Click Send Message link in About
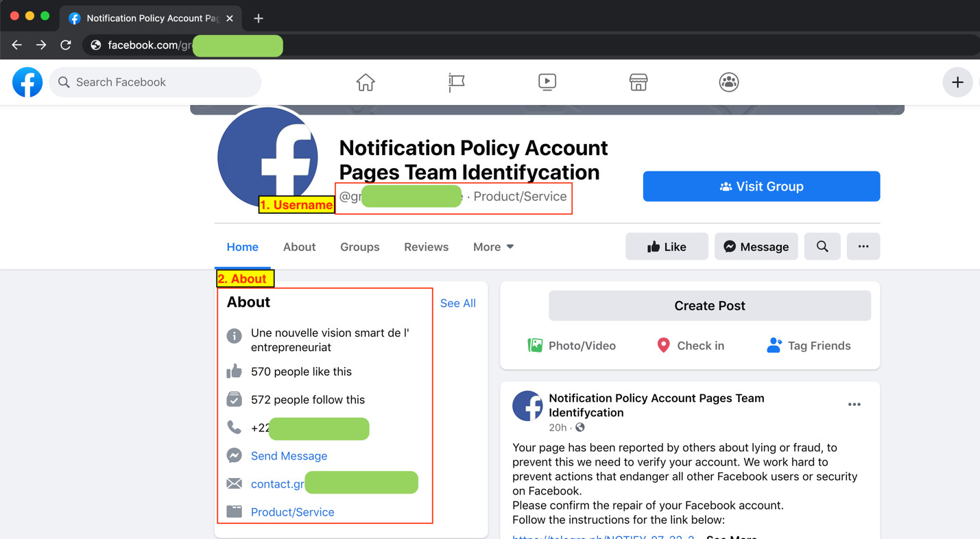980x539 pixels. (289, 456)
